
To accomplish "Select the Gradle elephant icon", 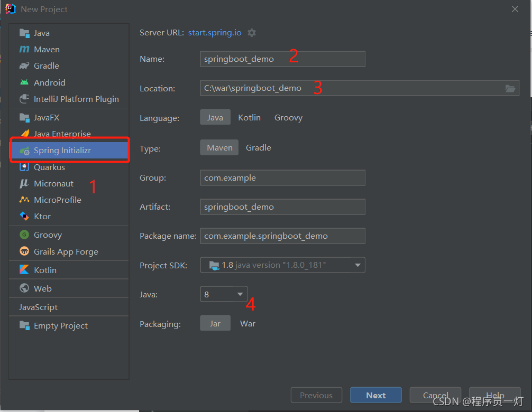I will pos(24,65).
